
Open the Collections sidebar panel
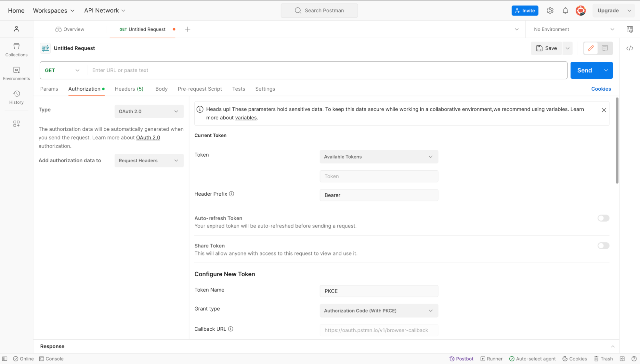16,50
